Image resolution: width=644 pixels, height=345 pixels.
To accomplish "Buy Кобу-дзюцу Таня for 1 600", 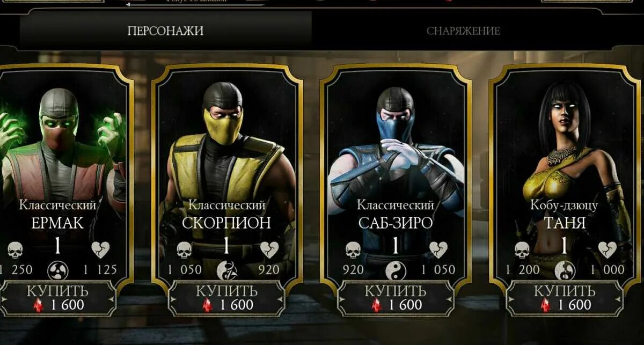I will tap(565, 298).
